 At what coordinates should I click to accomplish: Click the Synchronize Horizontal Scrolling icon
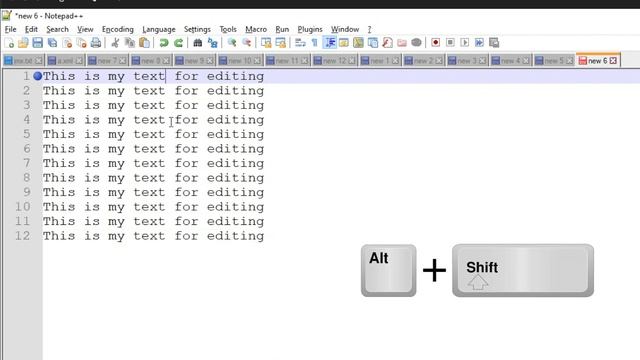pos(281,42)
